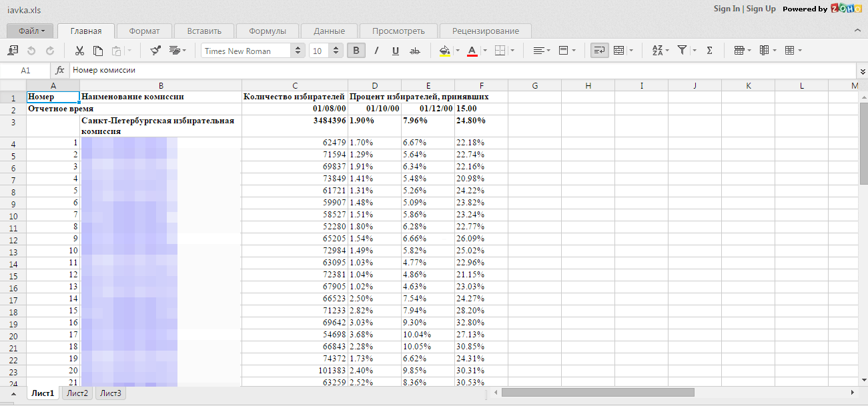Open vertical alignment options
868x406 pixels.
(x=567, y=51)
